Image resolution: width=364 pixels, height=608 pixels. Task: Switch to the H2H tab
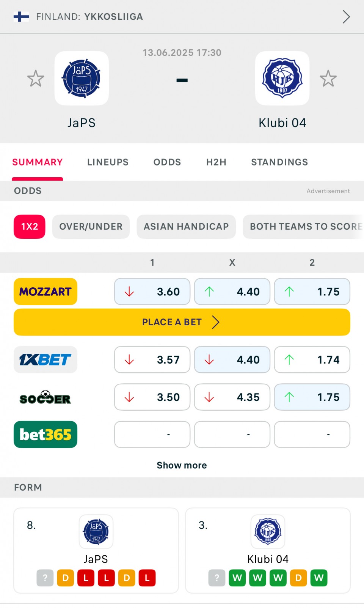(x=216, y=162)
